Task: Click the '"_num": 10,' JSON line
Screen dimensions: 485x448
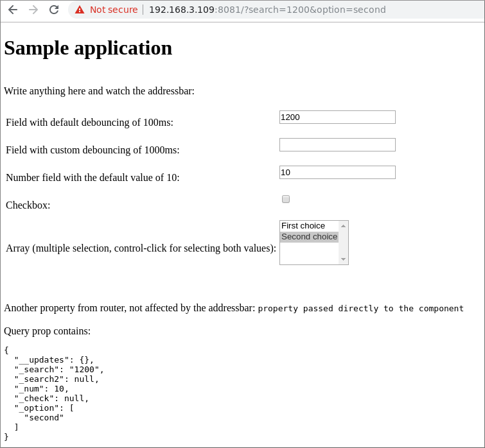Action: [42, 389]
